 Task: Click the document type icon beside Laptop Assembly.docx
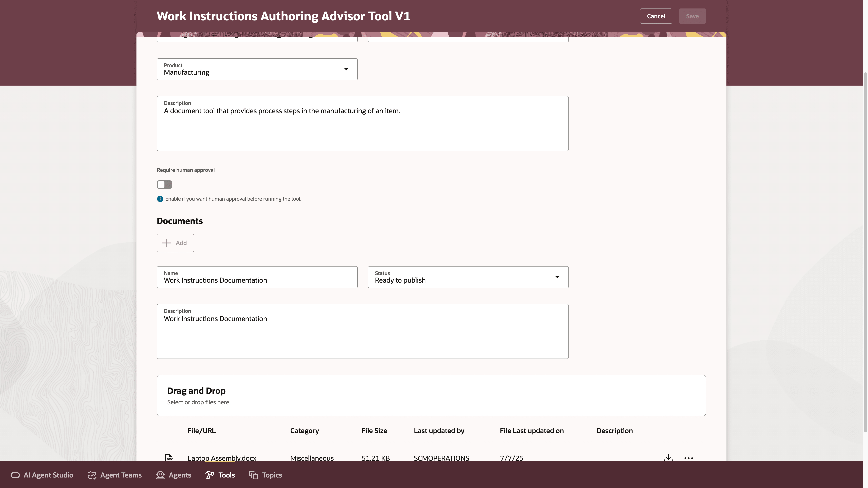pos(169,457)
